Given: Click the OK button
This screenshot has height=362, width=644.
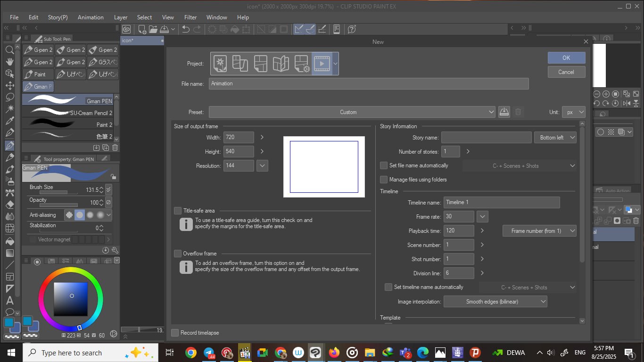Looking at the screenshot, I should point(566,58).
